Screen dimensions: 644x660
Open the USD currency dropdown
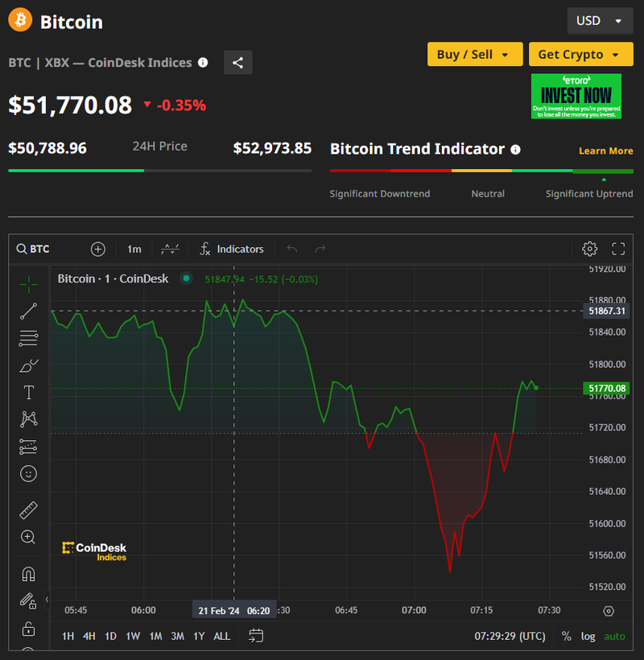tap(600, 21)
